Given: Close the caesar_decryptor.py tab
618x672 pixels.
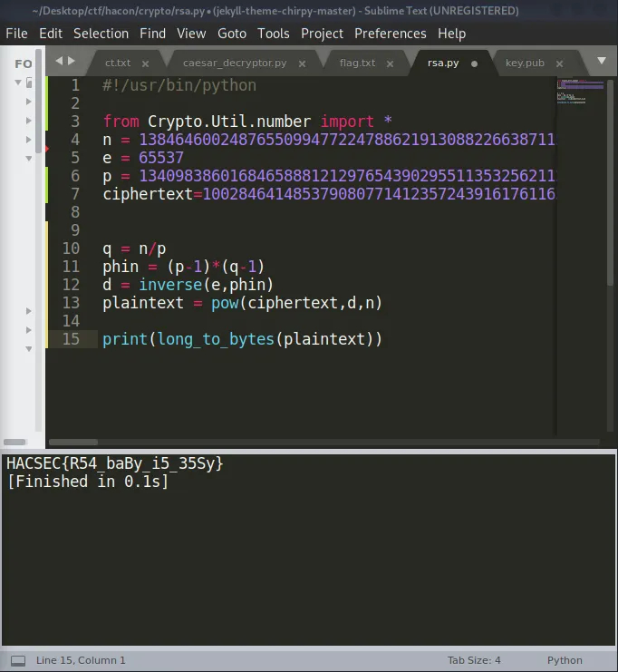Looking at the screenshot, I should [x=302, y=63].
